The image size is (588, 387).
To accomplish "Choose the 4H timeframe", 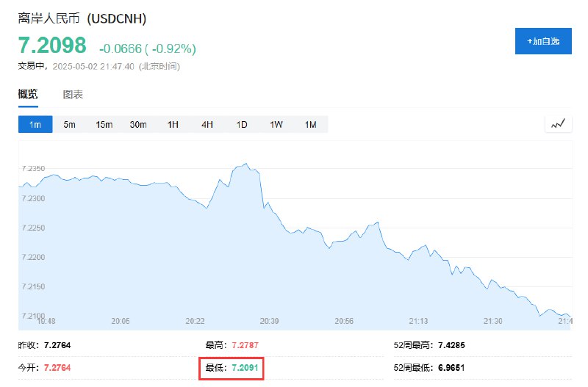I will pos(207,124).
